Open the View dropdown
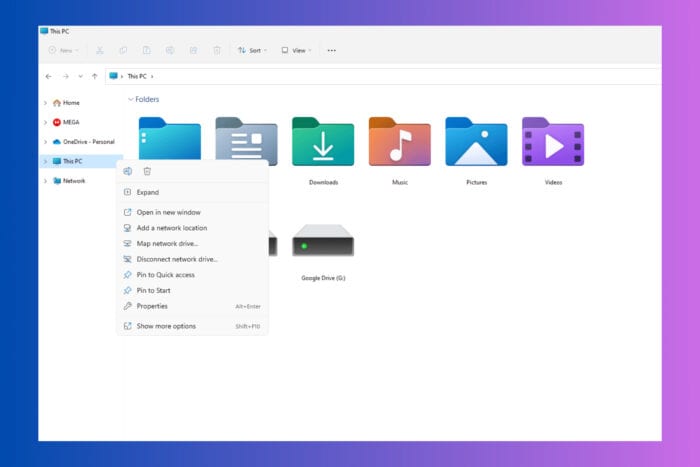700x467 pixels. point(296,50)
